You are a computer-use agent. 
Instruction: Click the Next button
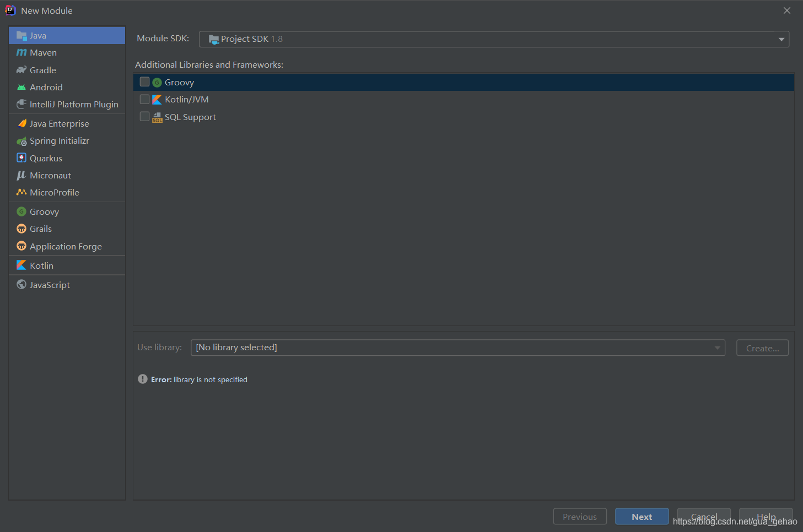(642, 517)
